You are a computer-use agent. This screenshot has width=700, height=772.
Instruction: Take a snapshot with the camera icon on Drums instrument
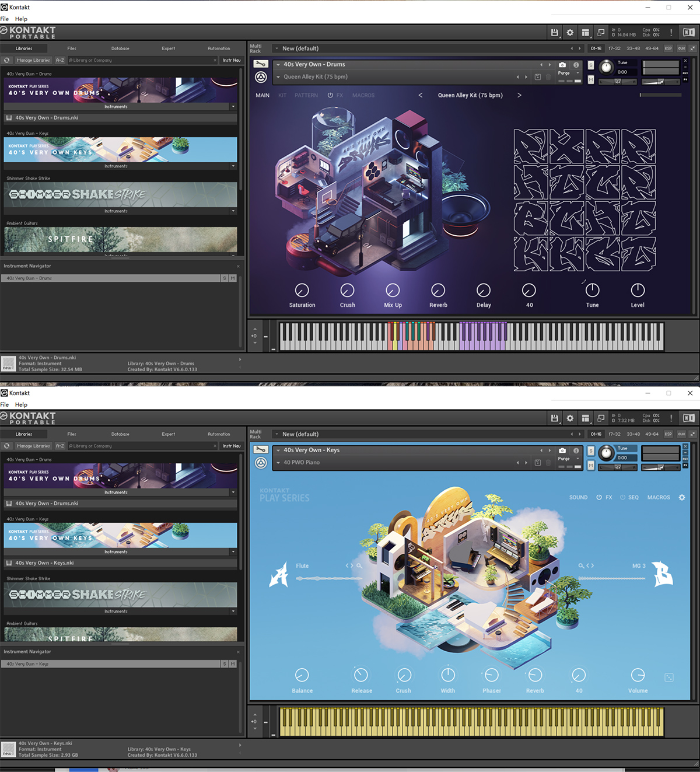coord(562,65)
